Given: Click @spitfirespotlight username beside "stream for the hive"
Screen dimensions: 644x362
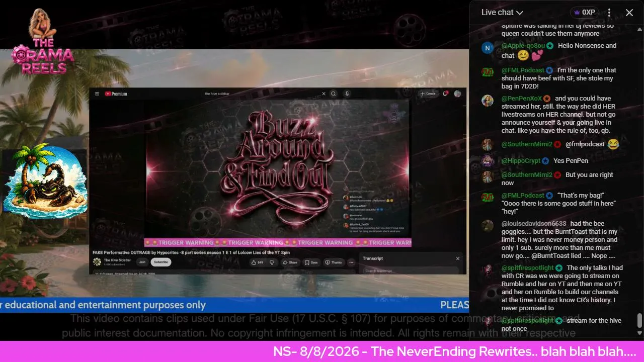Looking at the screenshot, I should tap(527, 321).
